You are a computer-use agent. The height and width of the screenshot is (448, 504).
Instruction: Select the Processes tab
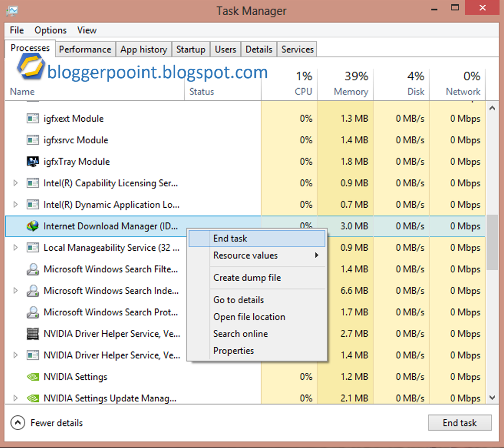[x=30, y=48]
